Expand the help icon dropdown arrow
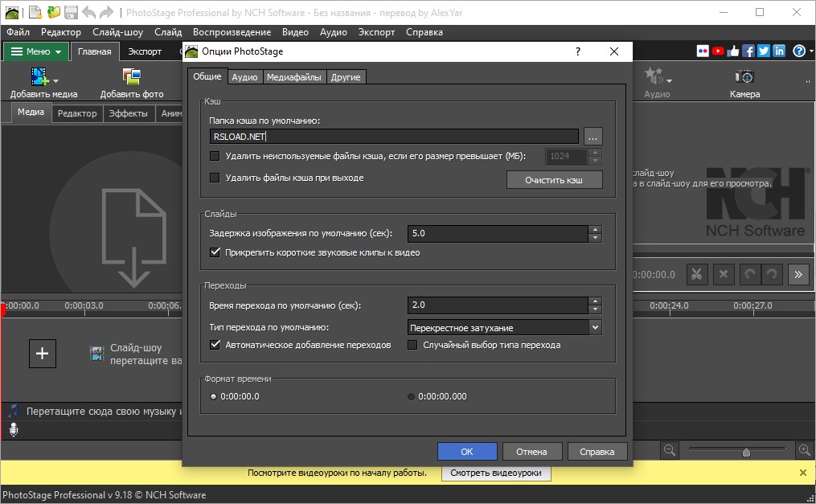This screenshot has height=504, width=816. click(811, 51)
